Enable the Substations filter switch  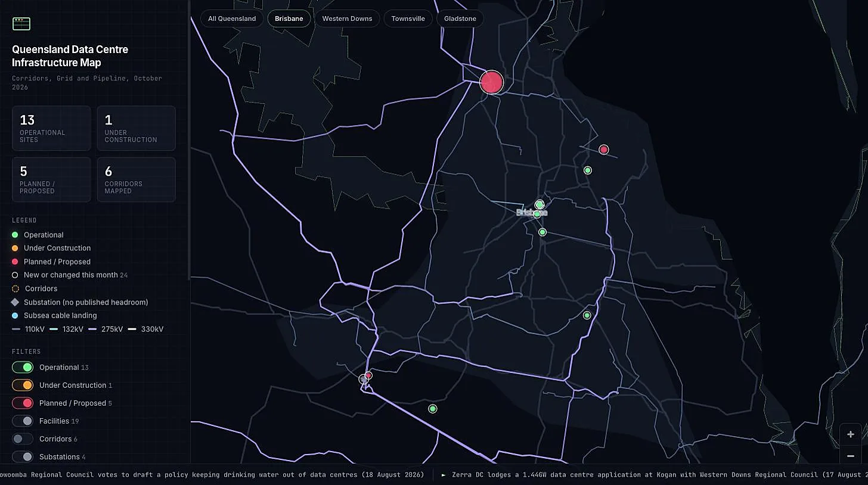click(x=23, y=457)
